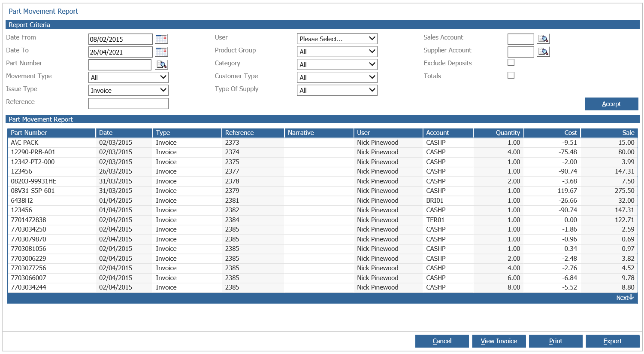Open the Issue Type dropdown showing Invoice
This screenshot has width=644, height=354.
(x=128, y=90)
